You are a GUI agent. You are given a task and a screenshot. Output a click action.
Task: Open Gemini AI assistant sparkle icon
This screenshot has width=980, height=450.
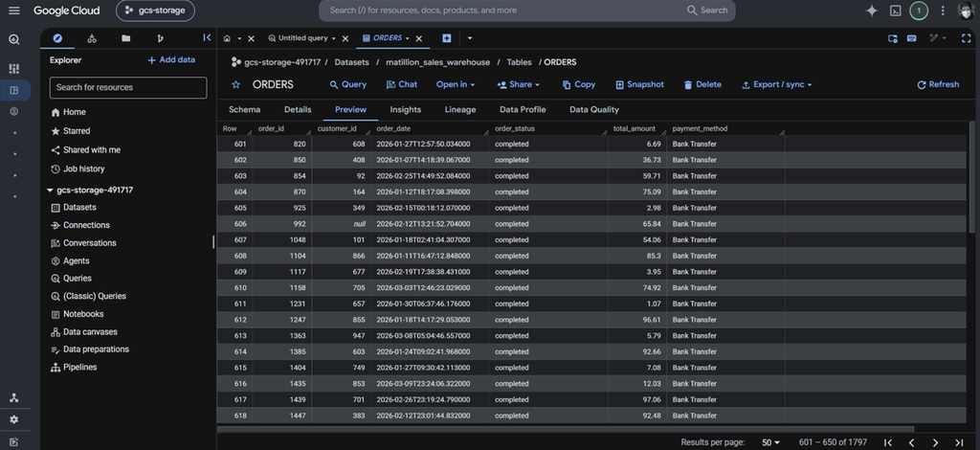pos(871,11)
